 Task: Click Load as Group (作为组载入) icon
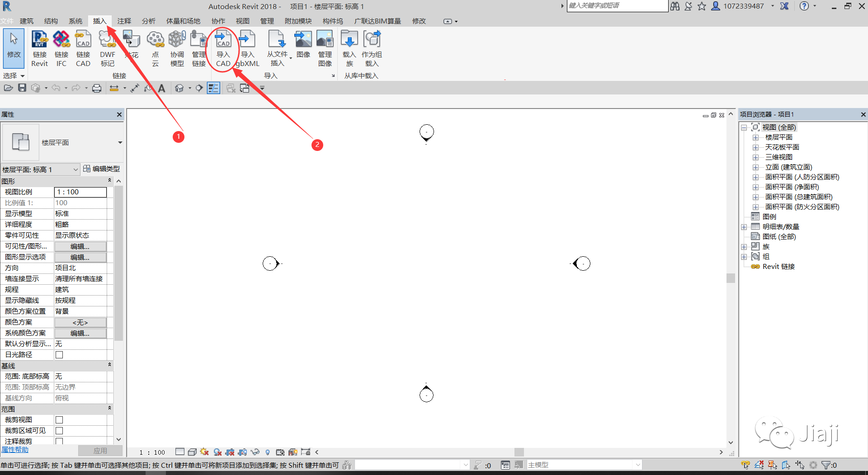pos(372,48)
